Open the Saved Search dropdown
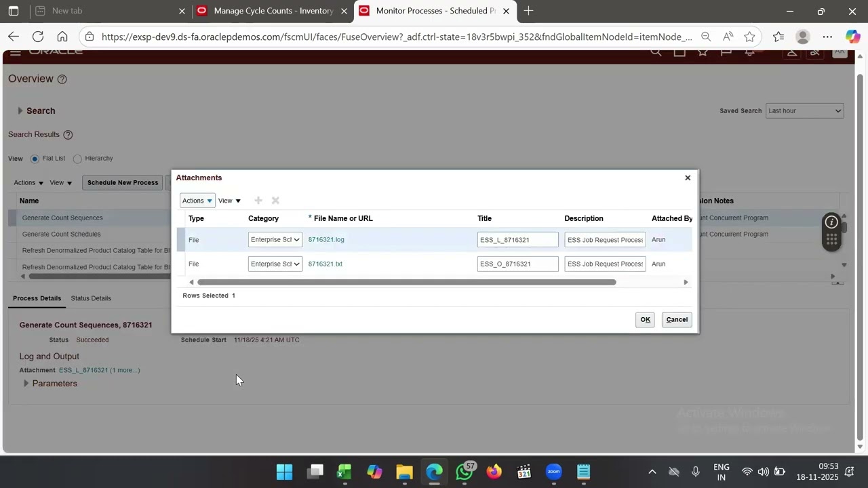Image resolution: width=868 pixels, height=488 pixels. click(804, 111)
